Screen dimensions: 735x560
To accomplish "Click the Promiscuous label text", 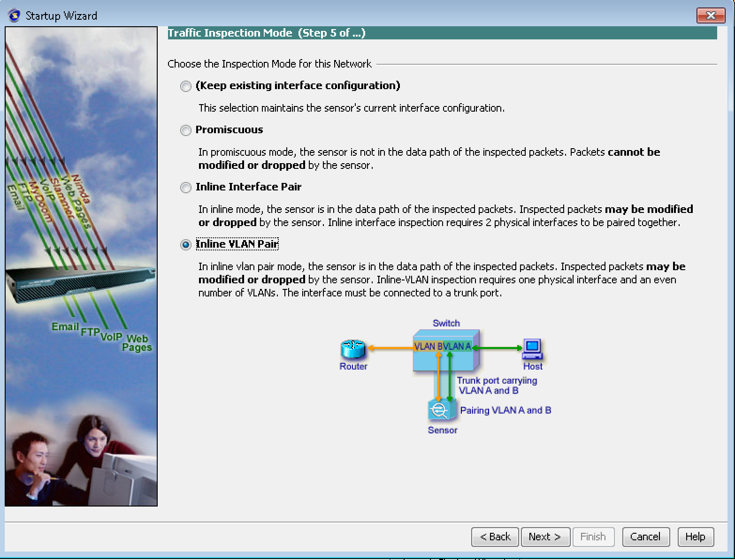I will (229, 129).
